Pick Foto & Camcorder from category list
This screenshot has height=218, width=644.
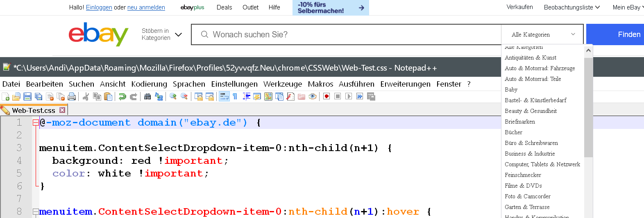[527, 196]
